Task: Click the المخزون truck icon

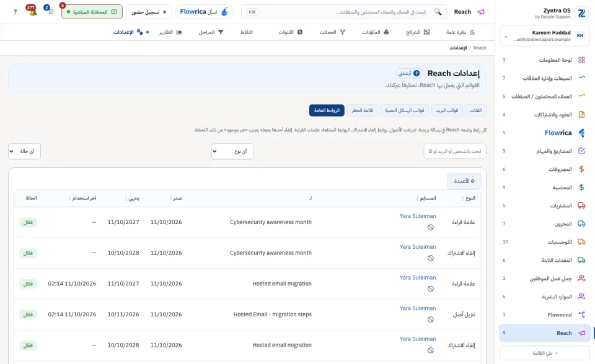Action: pos(581,223)
